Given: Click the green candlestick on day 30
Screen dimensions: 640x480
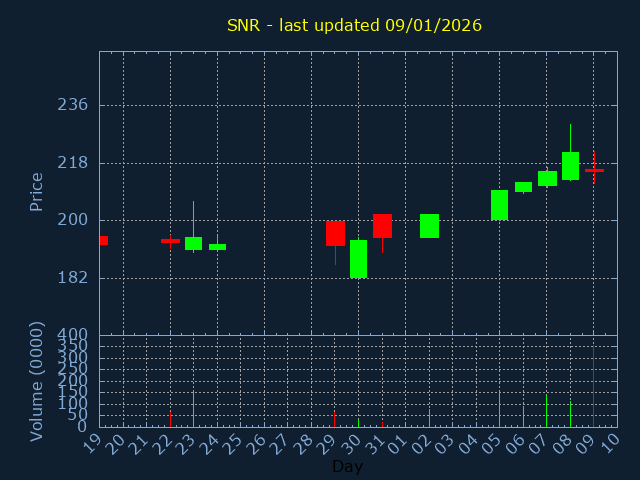Looking at the screenshot, I should pos(358,259).
